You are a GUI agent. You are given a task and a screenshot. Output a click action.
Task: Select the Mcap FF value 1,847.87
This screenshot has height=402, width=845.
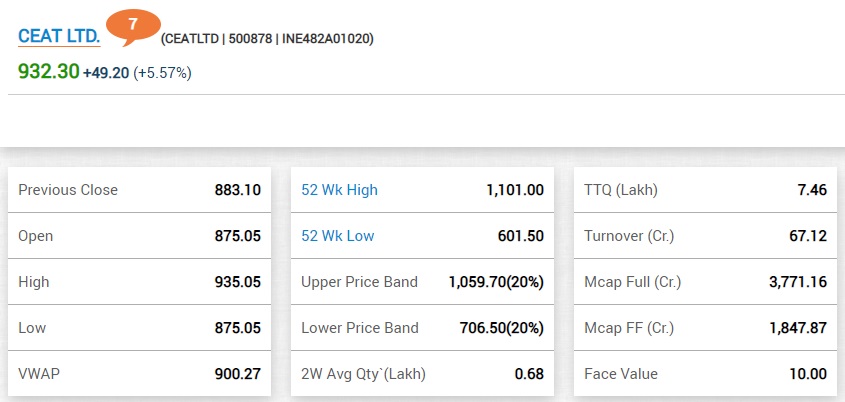coord(798,328)
